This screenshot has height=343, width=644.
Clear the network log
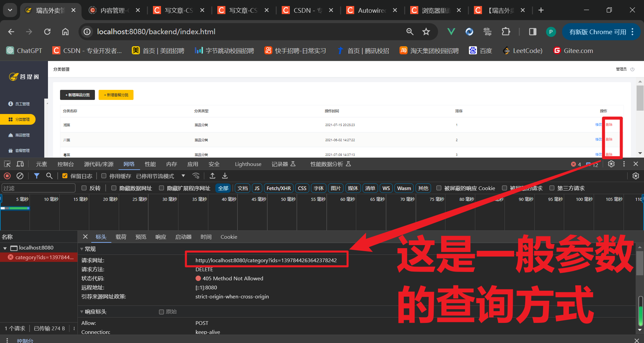(20, 176)
